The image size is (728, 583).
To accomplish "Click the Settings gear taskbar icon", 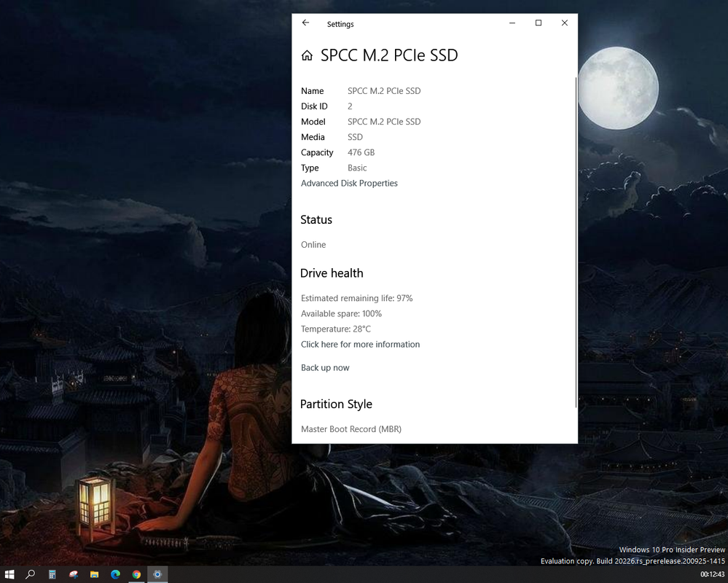I will point(157,574).
